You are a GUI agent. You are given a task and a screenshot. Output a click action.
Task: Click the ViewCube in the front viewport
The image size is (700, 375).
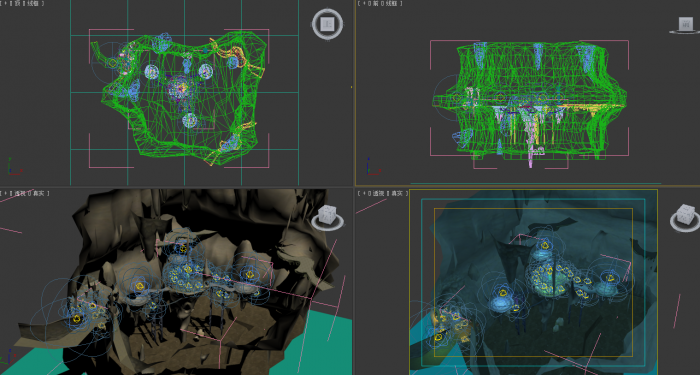(x=685, y=25)
